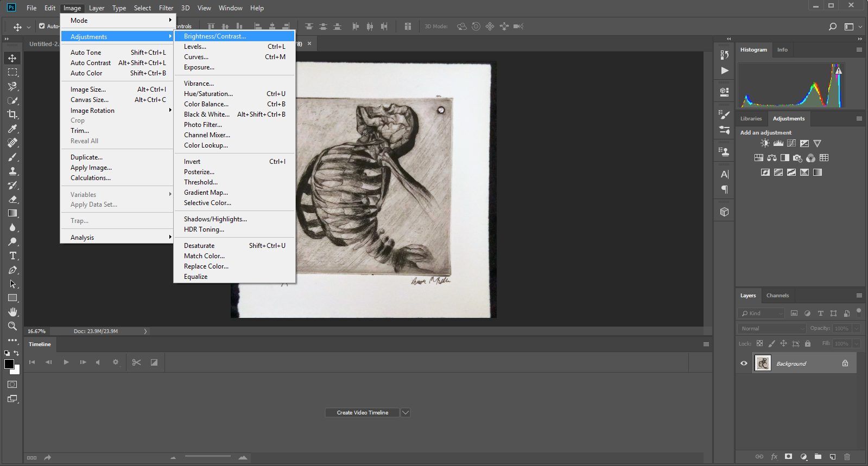The image size is (868, 466).
Task: Select the Rectangular Marquee tool
Action: 12,72
